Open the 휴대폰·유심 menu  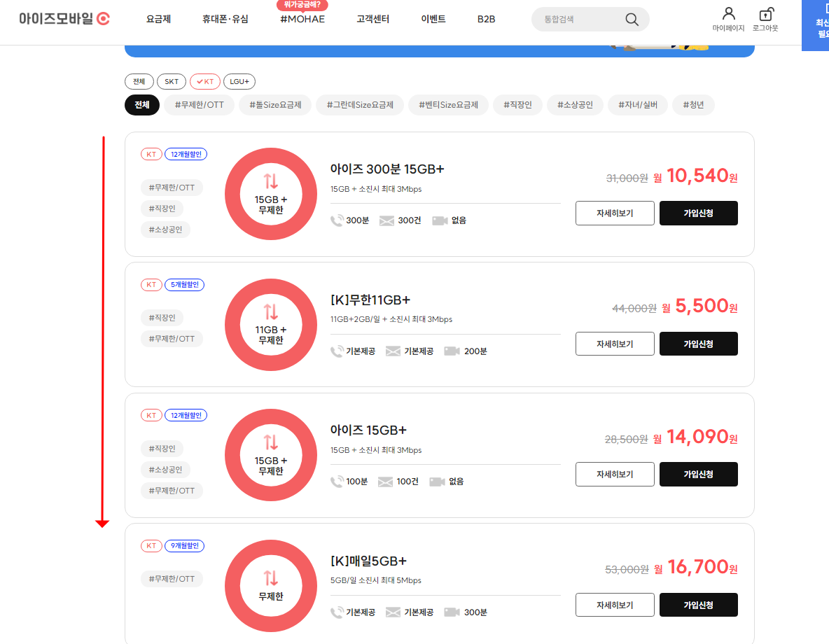[225, 19]
